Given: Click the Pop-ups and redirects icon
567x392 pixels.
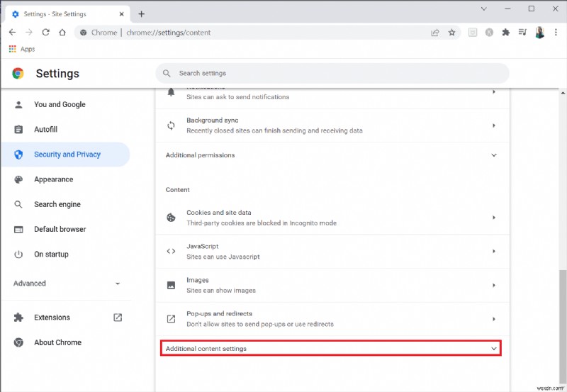Looking at the screenshot, I should click(171, 319).
